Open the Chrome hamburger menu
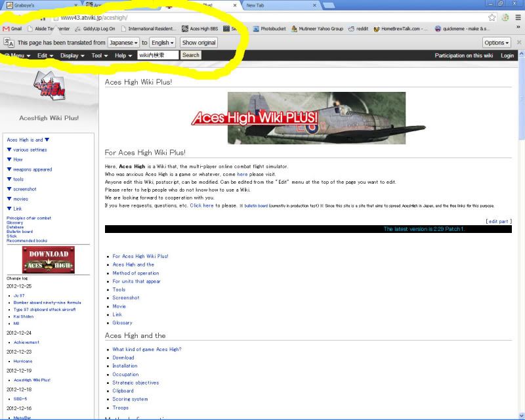Screen dimensions: 525x420 pyautogui.click(x=518, y=18)
